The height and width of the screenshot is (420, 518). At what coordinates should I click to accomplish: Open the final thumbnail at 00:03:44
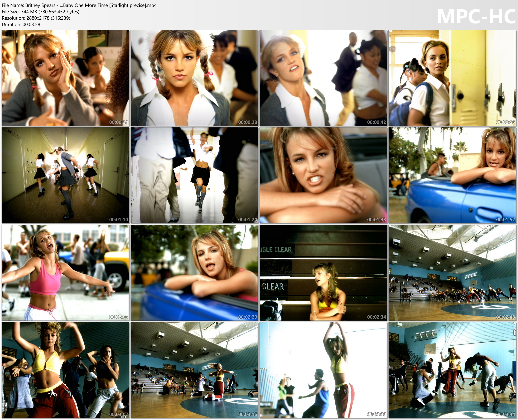click(452, 370)
